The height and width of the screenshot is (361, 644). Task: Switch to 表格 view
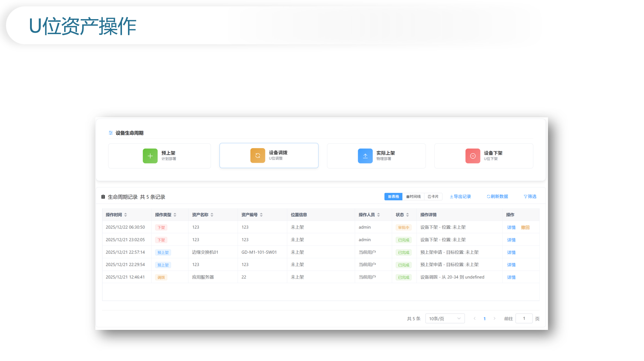tap(393, 196)
